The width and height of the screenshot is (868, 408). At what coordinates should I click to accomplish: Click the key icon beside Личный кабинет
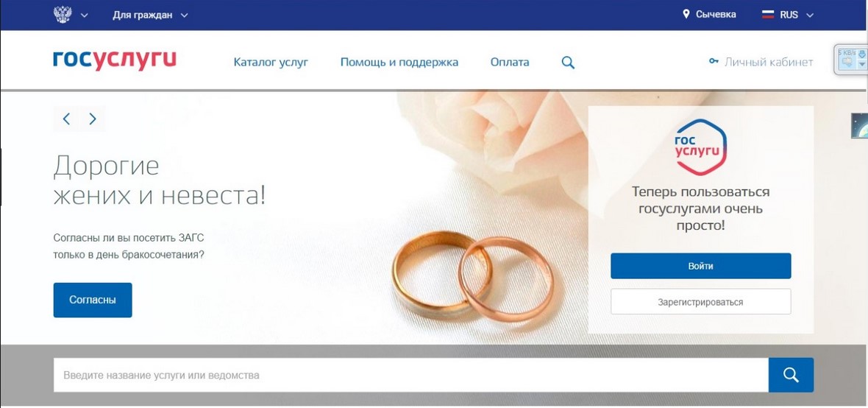pos(714,62)
